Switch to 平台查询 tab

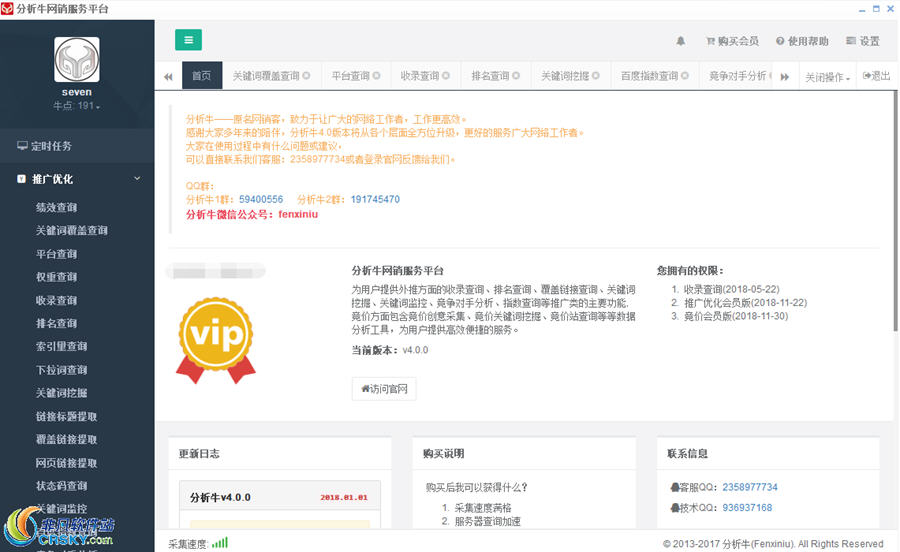click(351, 76)
